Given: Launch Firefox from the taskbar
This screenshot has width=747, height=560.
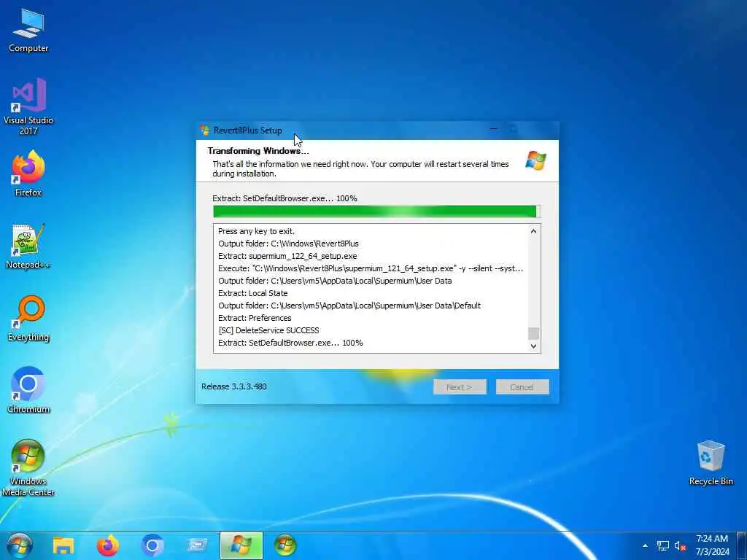Looking at the screenshot, I should pyautogui.click(x=108, y=545).
